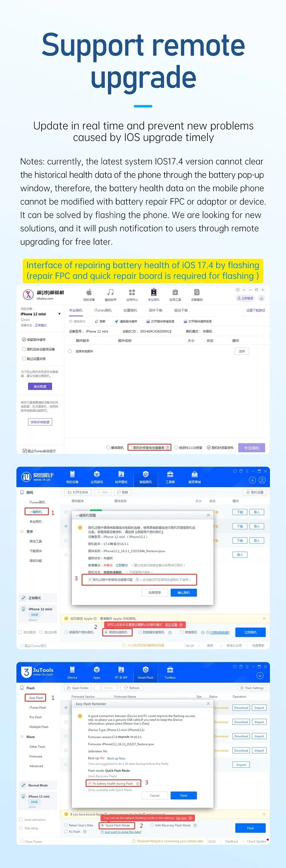Open 智能刷机 shield icon in i4 window

pos(146,477)
